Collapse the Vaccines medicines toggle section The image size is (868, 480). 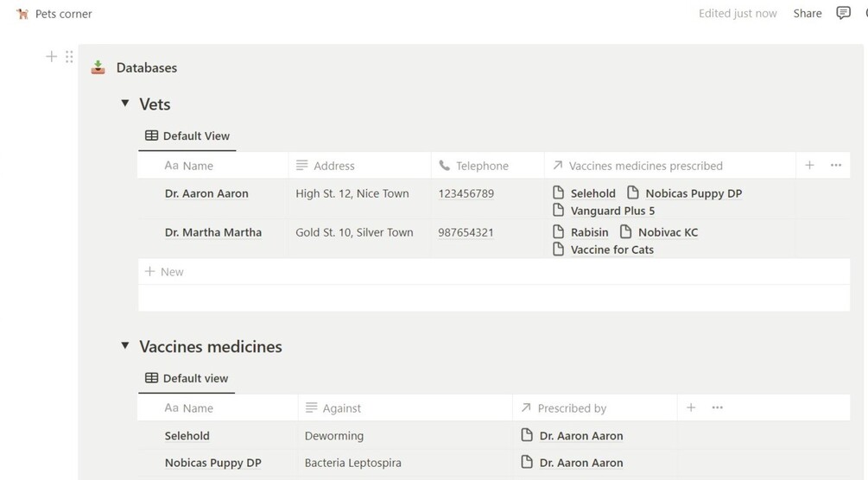click(x=125, y=346)
